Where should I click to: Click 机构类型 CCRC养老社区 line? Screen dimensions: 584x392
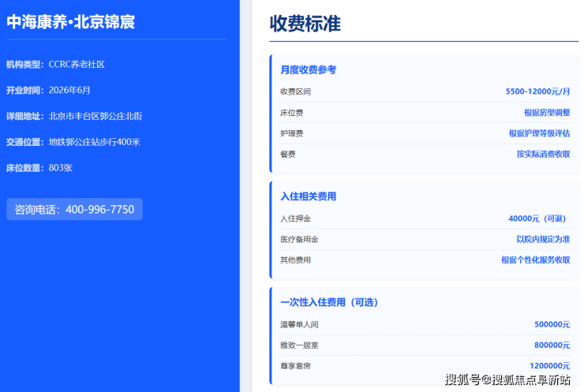(x=55, y=65)
